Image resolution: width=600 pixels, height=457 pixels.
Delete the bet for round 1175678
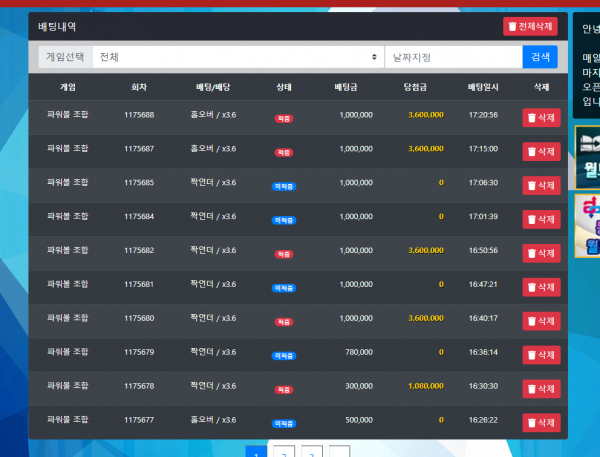click(x=541, y=388)
